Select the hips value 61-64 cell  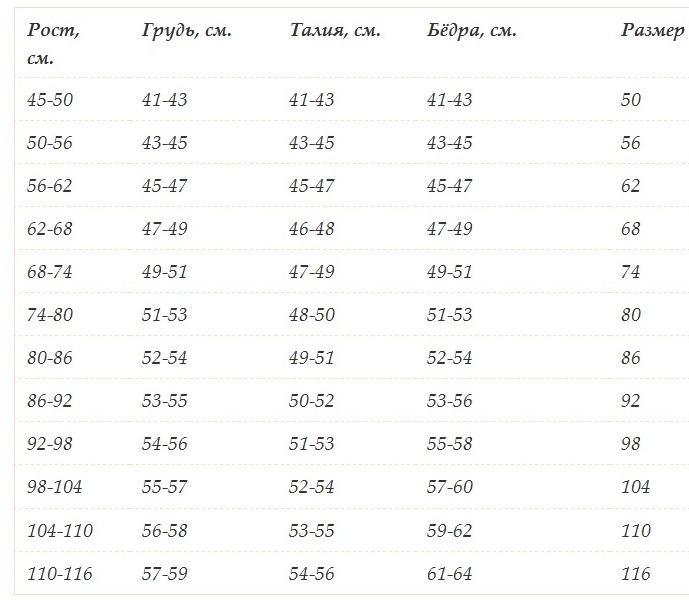point(450,574)
